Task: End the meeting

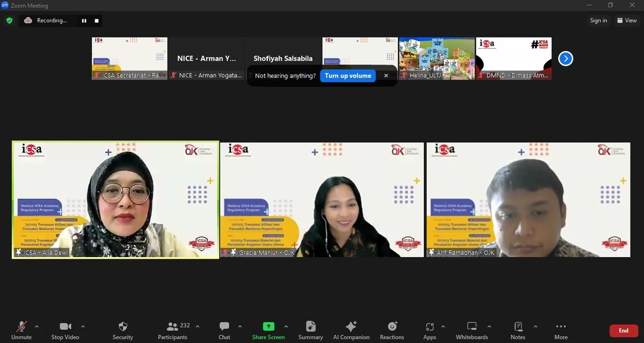Action: [623, 331]
